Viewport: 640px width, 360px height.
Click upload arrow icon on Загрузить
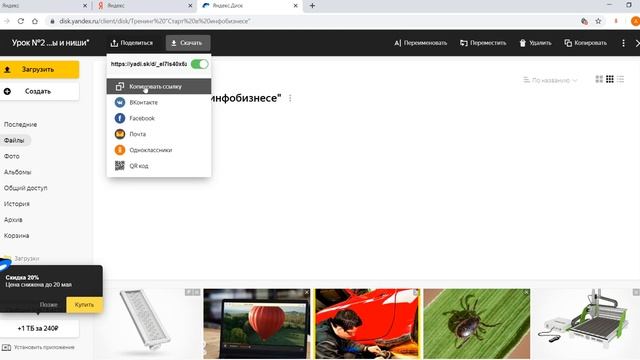click(x=7, y=70)
